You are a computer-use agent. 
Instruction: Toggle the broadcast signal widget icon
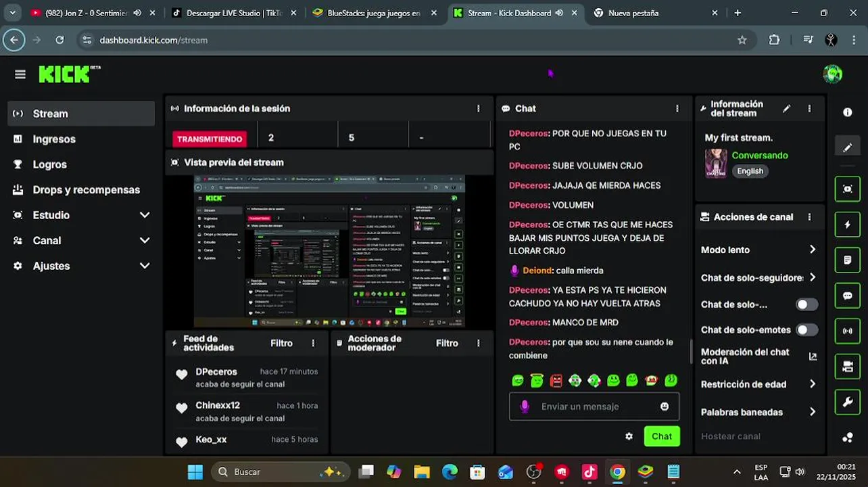click(848, 331)
